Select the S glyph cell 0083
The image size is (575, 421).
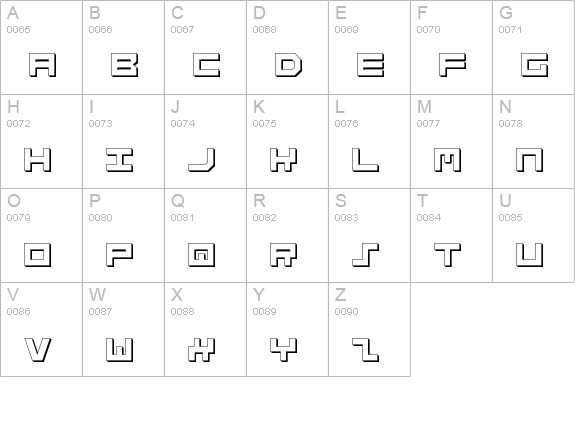369,235
